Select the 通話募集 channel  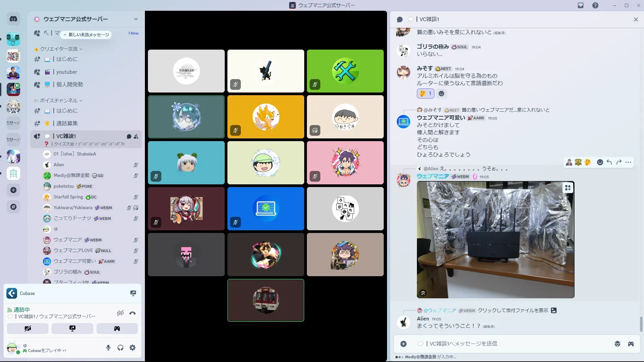[x=67, y=123]
